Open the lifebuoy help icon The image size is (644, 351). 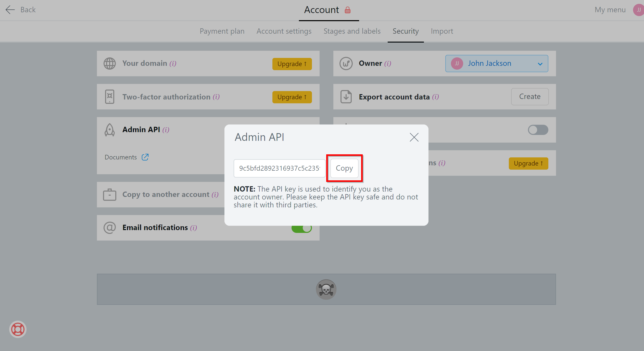[x=18, y=329]
